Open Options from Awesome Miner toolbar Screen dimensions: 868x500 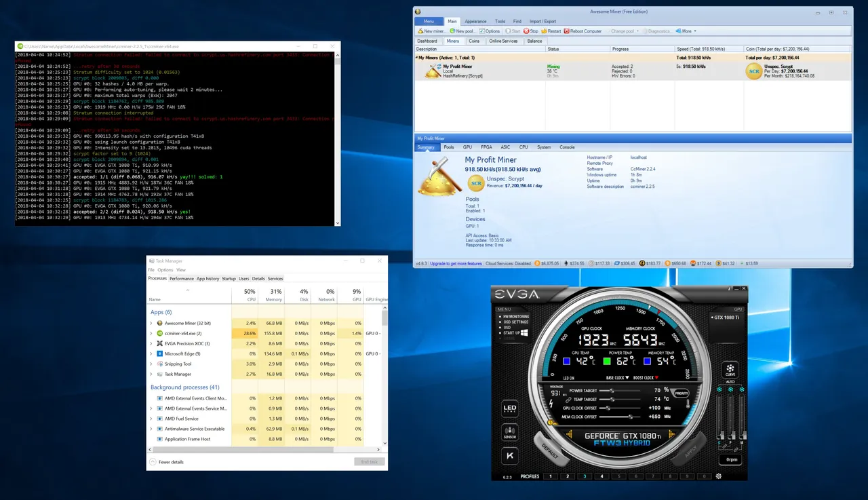(490, 31)
